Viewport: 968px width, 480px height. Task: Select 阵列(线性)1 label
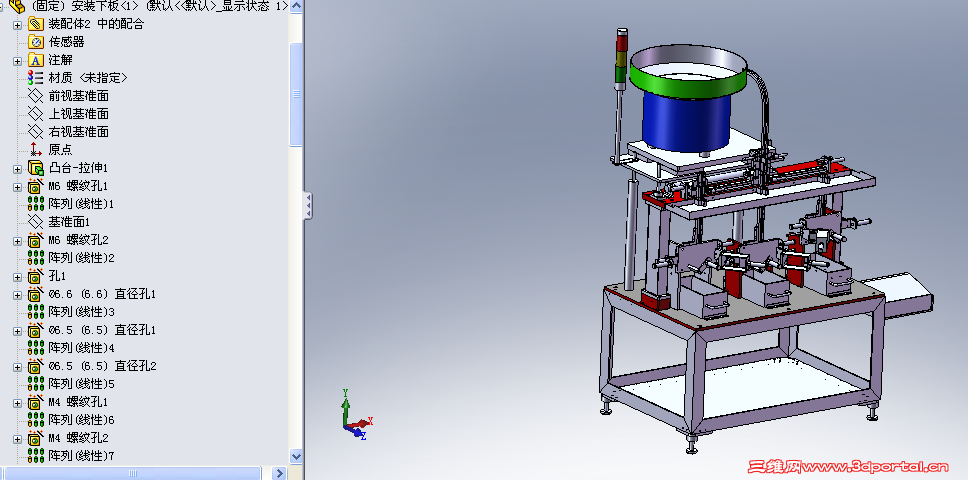point(81,204)
